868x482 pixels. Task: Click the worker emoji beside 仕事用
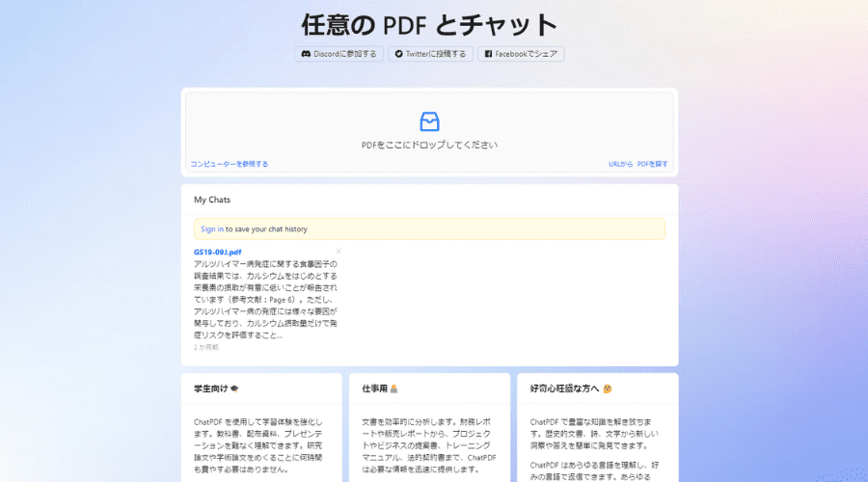click(x=393, y=388)
